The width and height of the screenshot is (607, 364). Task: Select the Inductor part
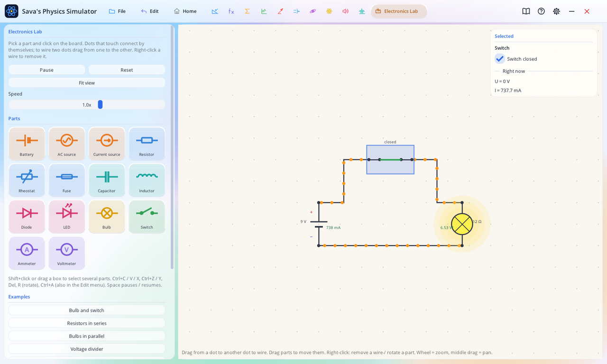point(147,180)
